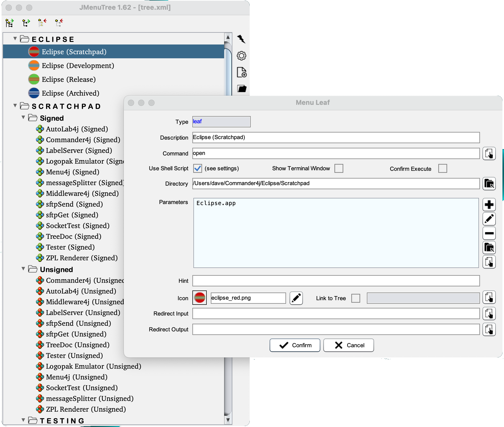Click the minus icon to remove parameter
Viewport: 504px width, 427px height.
(x=489, y=233)
